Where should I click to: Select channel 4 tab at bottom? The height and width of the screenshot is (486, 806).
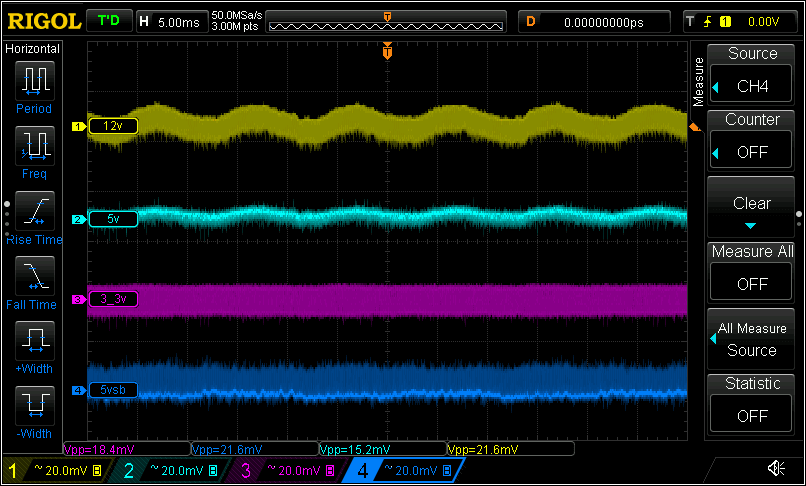tap(403, 470)
